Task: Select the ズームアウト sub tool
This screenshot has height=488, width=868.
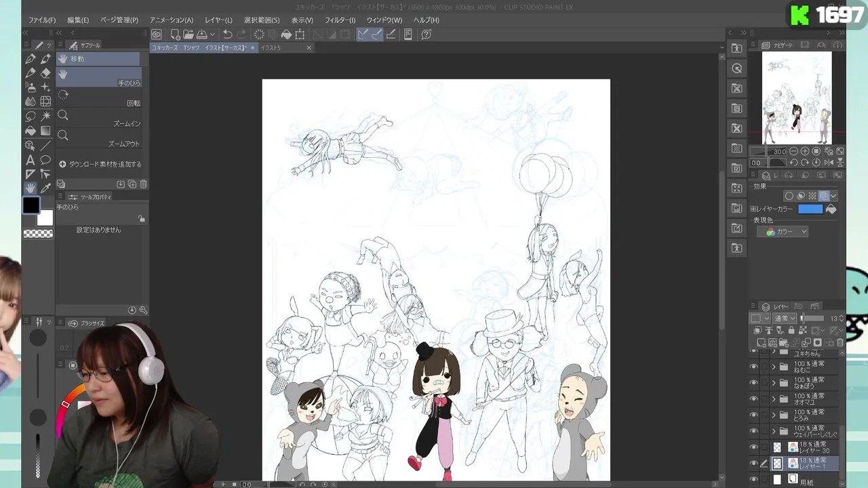Action: (x=99, y=138)
